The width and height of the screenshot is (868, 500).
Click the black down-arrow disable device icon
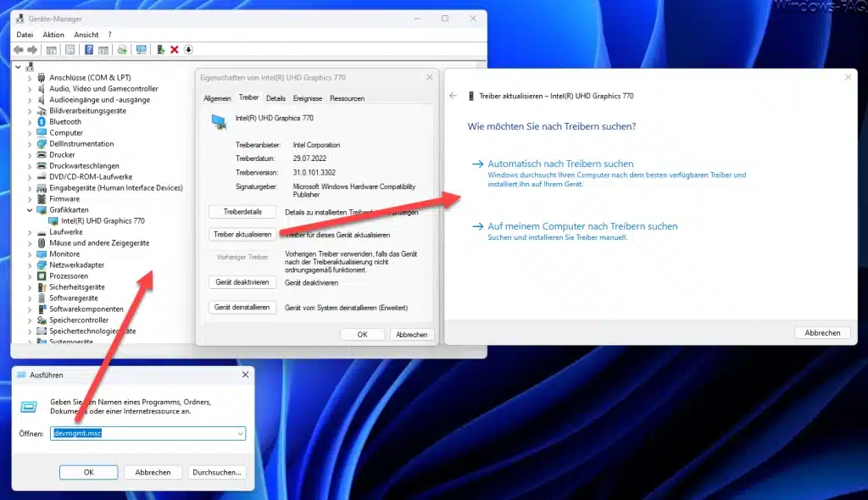[x=188, y=50]
